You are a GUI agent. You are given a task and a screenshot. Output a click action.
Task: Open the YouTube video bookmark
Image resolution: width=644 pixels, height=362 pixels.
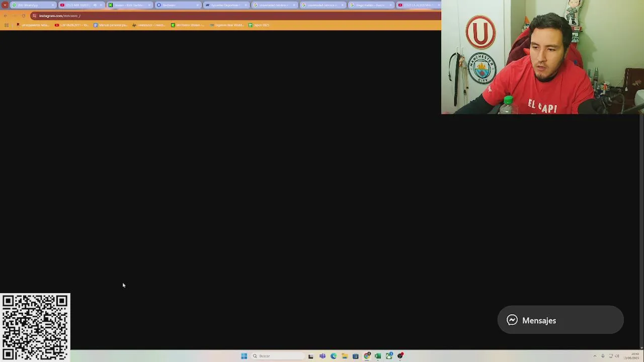(x=72, y=25)
